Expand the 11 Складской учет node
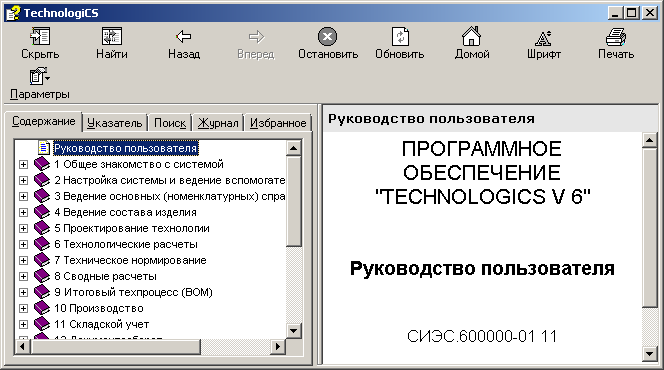The width and height of the screenshot is (664, 370). pos(23,325)
